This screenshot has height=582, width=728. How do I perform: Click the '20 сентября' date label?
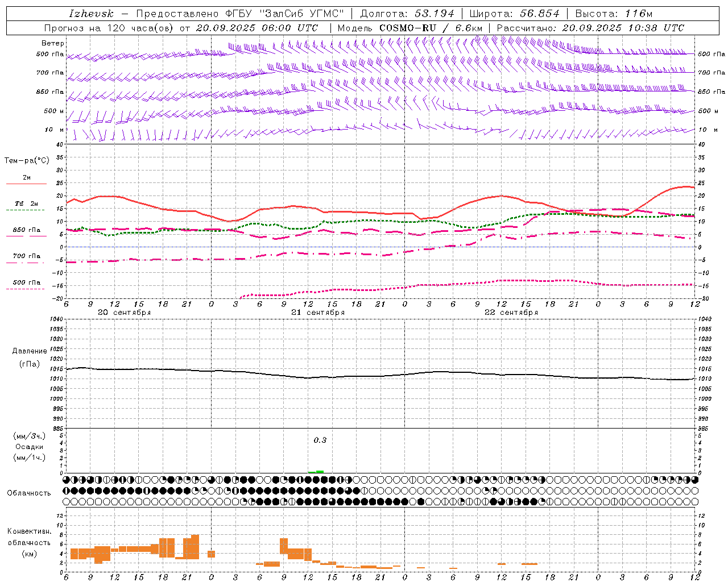(x=125, y=313)
